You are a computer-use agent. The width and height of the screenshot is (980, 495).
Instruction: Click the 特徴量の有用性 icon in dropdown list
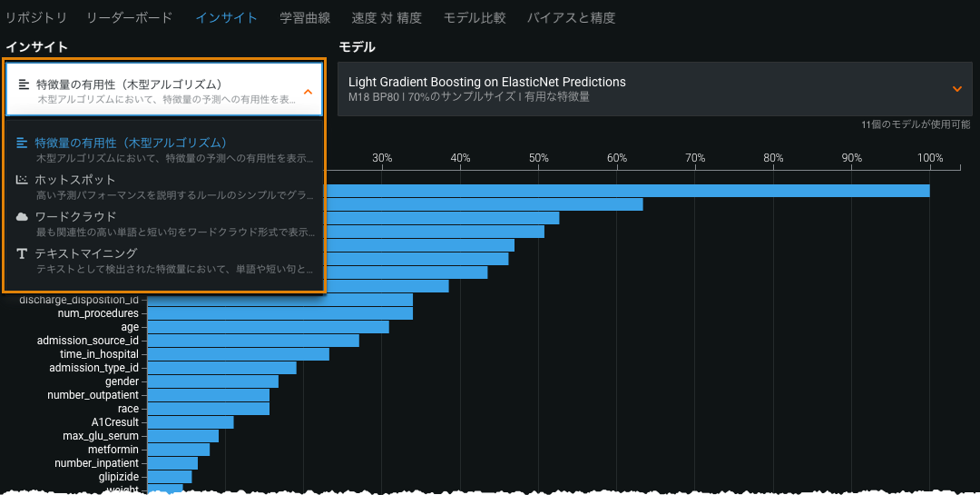pos(23,143)
